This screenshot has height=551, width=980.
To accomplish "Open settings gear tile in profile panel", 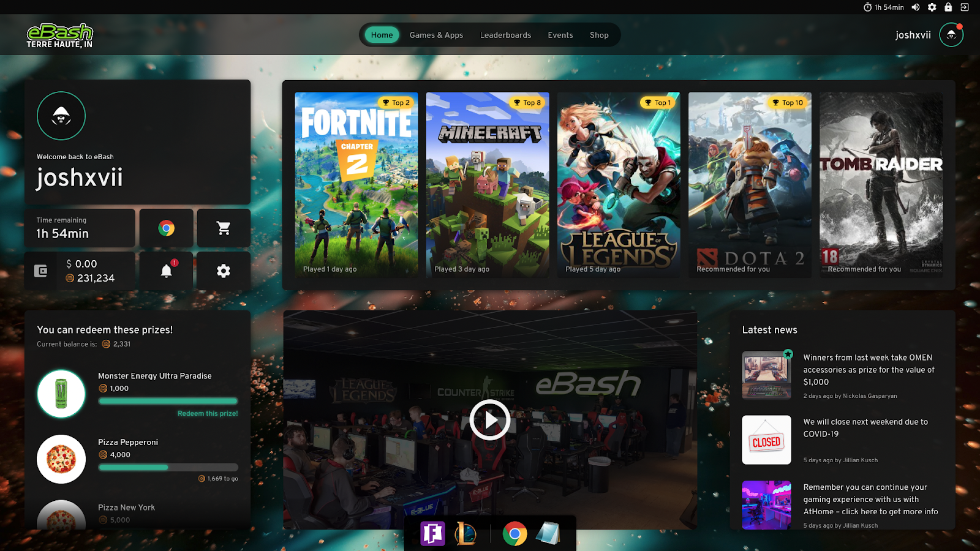I will click(x=224, y=271).
